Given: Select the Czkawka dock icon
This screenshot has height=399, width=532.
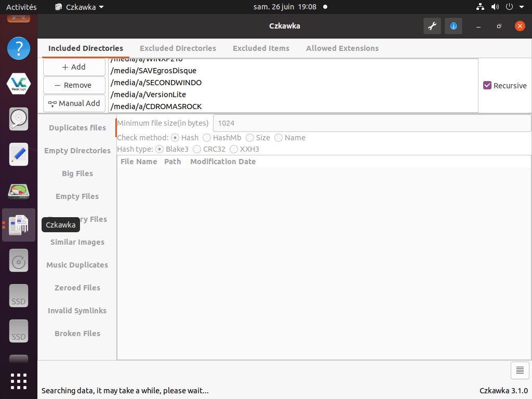Looking at the screenshot, I should tap(19, 225).
